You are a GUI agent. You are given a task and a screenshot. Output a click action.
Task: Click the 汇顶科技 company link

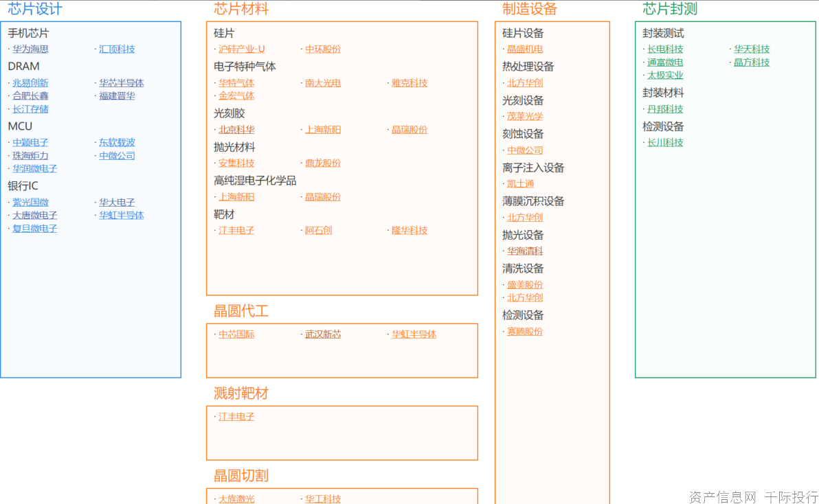coord(117,49)
